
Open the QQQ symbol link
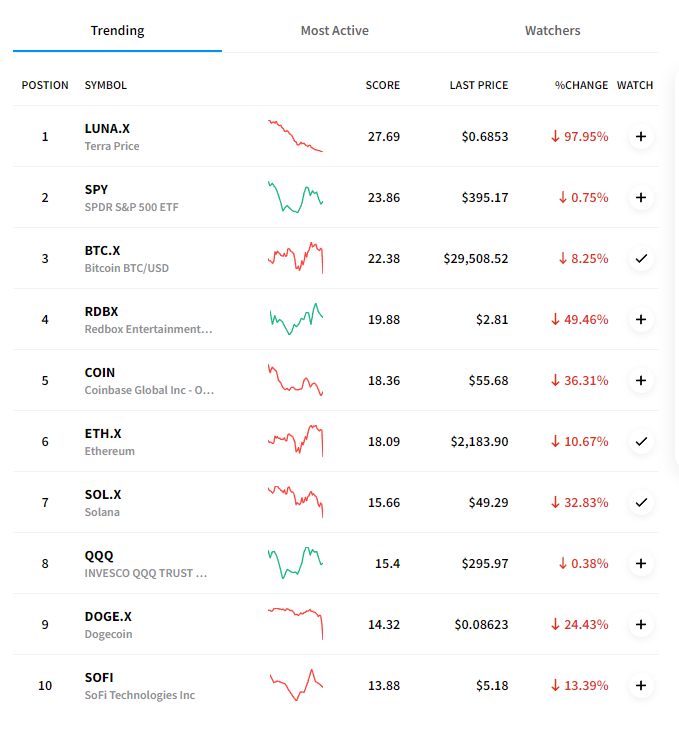coord(99,556)
